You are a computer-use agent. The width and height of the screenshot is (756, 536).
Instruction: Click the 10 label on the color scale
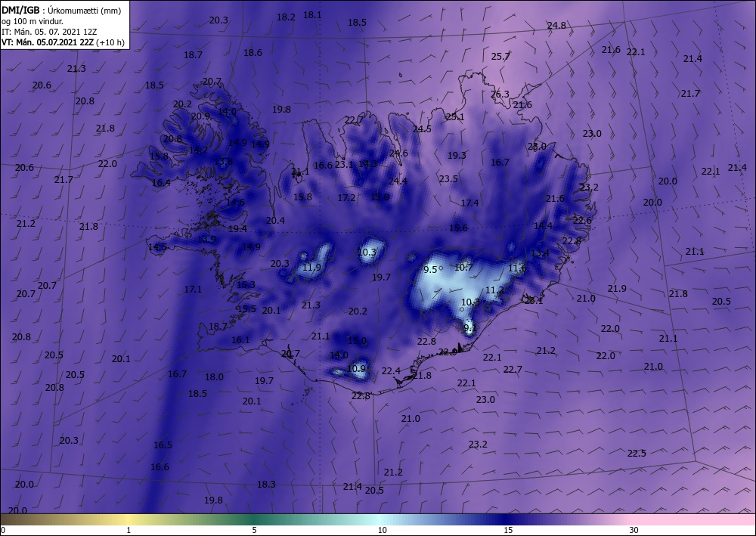[x=382, y=530]
